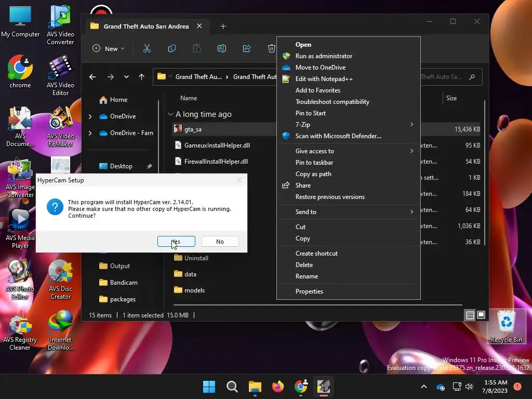Open the data folder

click(185, 274)
